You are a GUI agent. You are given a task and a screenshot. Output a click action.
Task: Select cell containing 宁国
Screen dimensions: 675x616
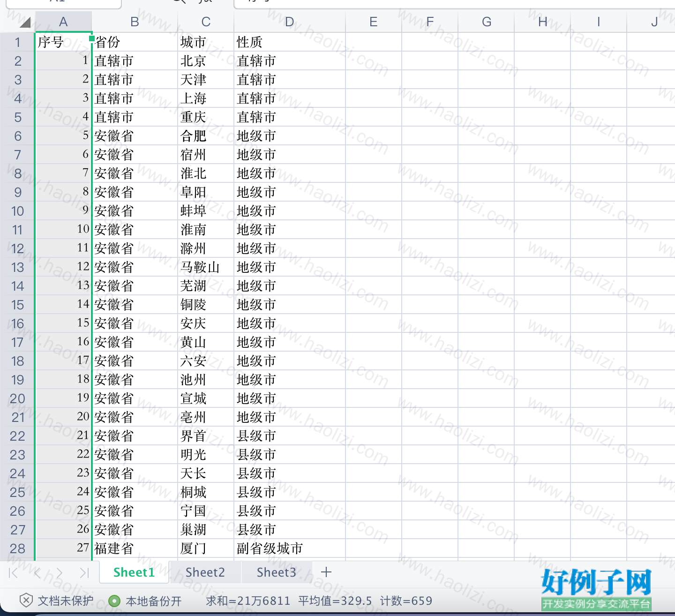coord(206,511)
